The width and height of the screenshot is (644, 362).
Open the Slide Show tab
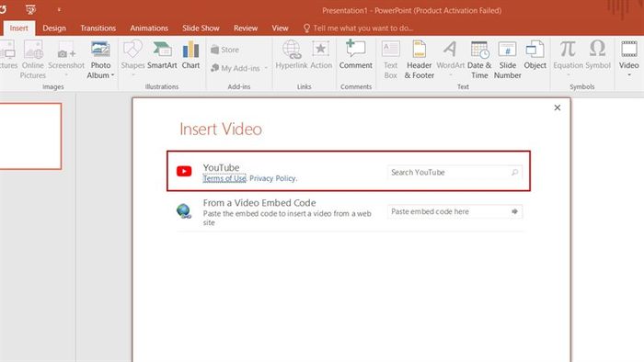click(x=201, y=28)
